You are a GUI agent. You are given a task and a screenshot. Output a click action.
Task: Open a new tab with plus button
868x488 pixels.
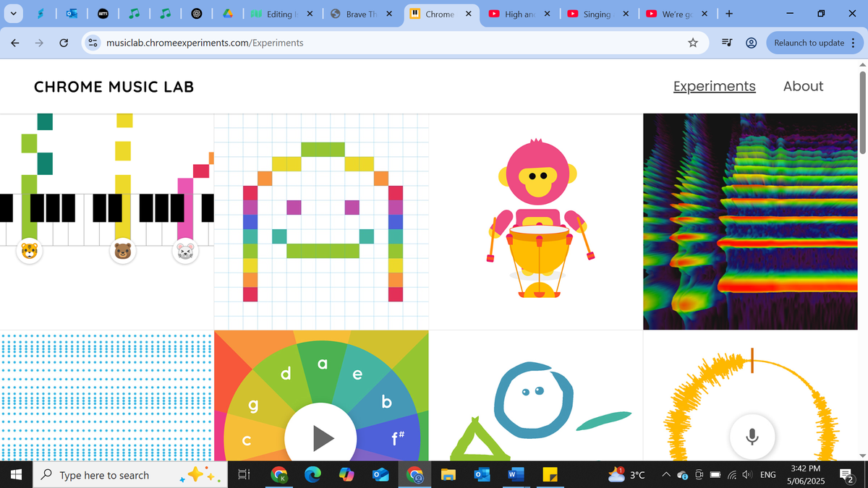[x=728, y=14]
